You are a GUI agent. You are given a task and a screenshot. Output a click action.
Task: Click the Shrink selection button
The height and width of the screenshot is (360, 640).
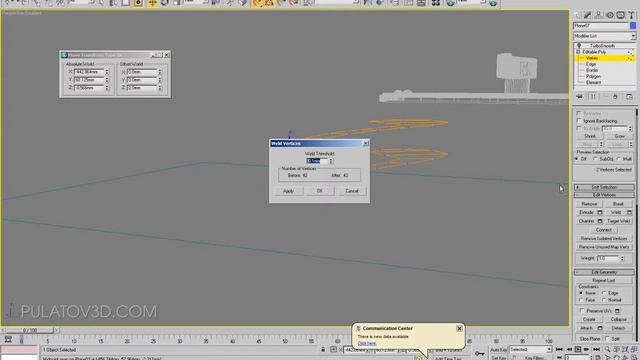click(x=590, y=136)
